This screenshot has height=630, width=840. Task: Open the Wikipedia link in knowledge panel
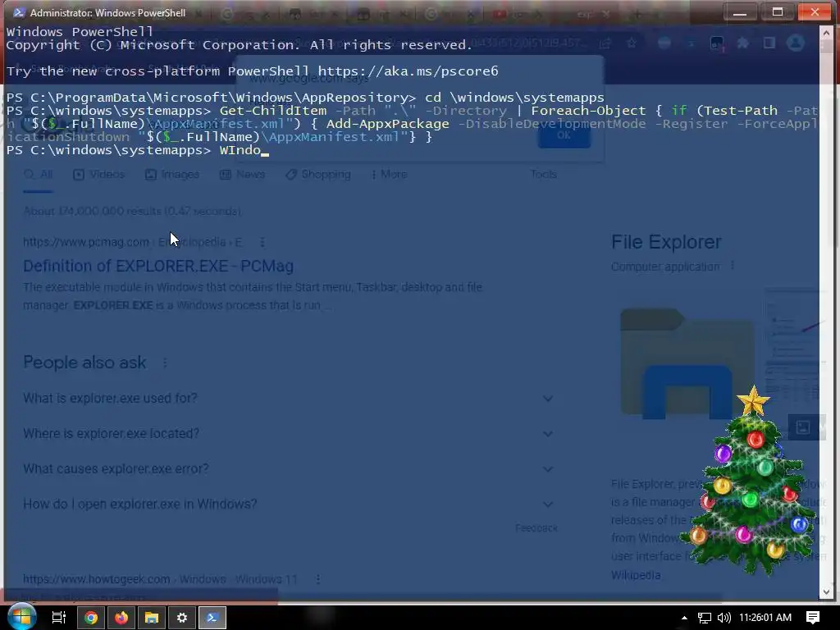tap(636, 575)
